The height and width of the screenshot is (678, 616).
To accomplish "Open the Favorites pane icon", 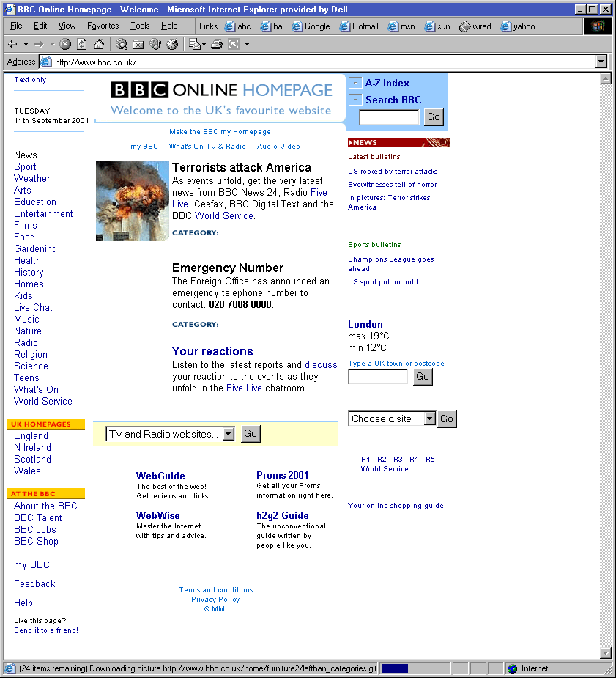I will point(138,44).
